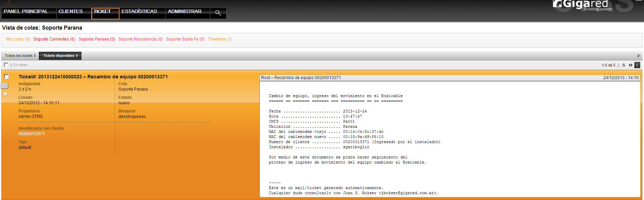Click the star priority icon on the ticket
The width and height of the screenshot is (644, 200).
tap(5, 94)
